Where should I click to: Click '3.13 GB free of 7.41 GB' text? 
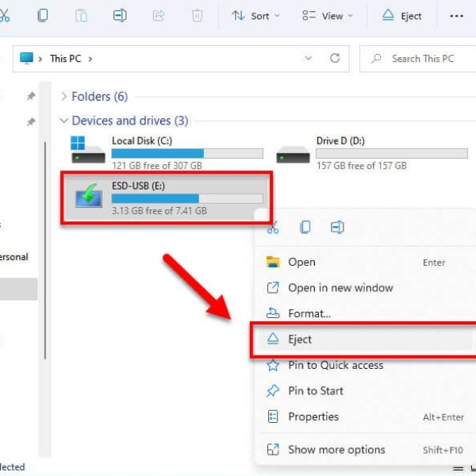coord(159,211)
